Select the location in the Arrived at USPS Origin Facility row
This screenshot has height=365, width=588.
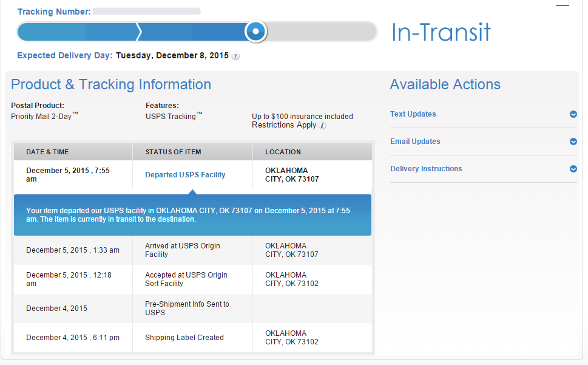click(x=291, y=250)
